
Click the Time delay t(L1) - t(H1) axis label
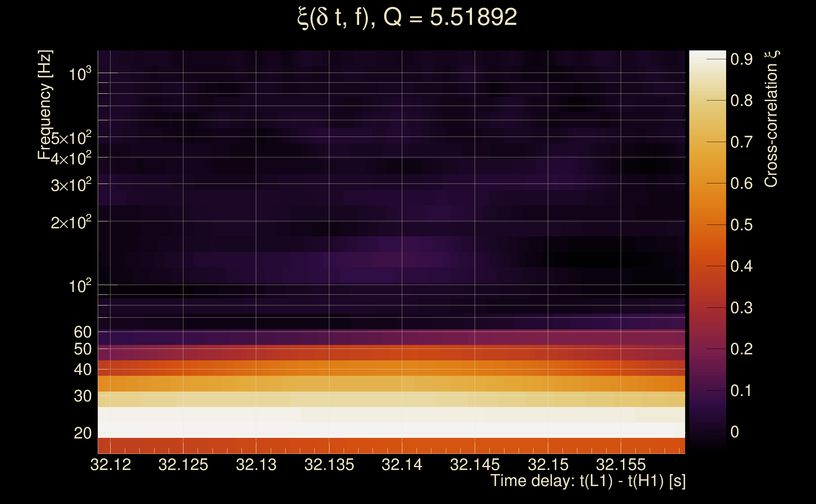[x=588, y=481]
